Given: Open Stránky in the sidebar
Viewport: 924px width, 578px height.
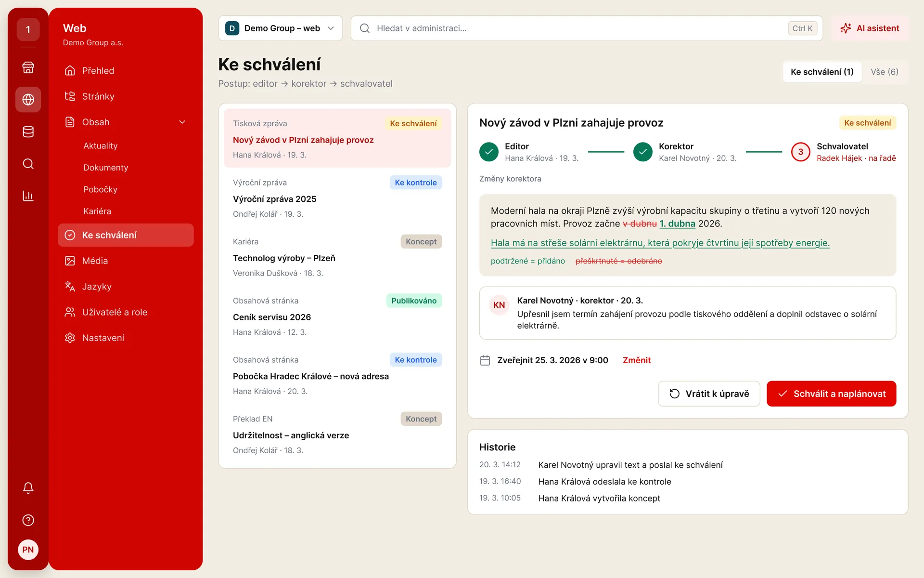Looking at the screenshot, I should [125, 96].
